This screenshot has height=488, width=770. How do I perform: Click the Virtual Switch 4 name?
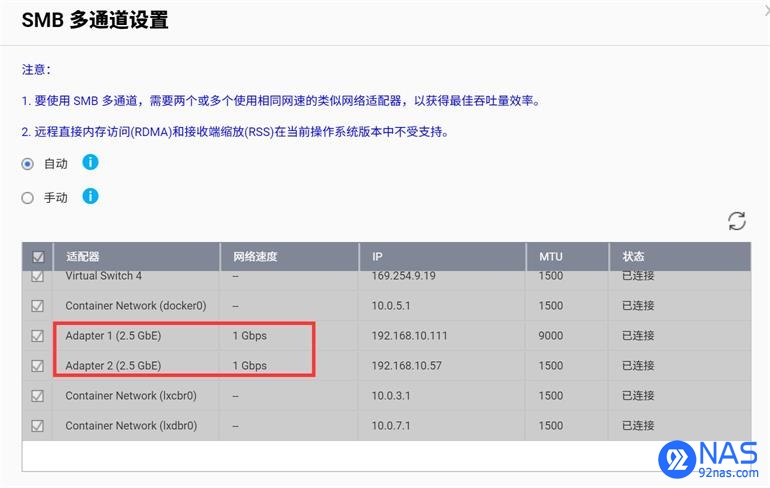pyautogui.click(x=104, y=276)
